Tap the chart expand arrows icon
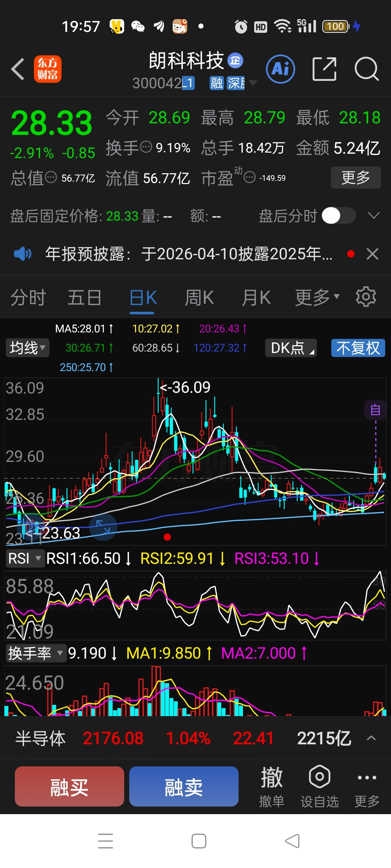Image resolution: width=391 pixels, height=868 pixels. click(x=103, y=527)
